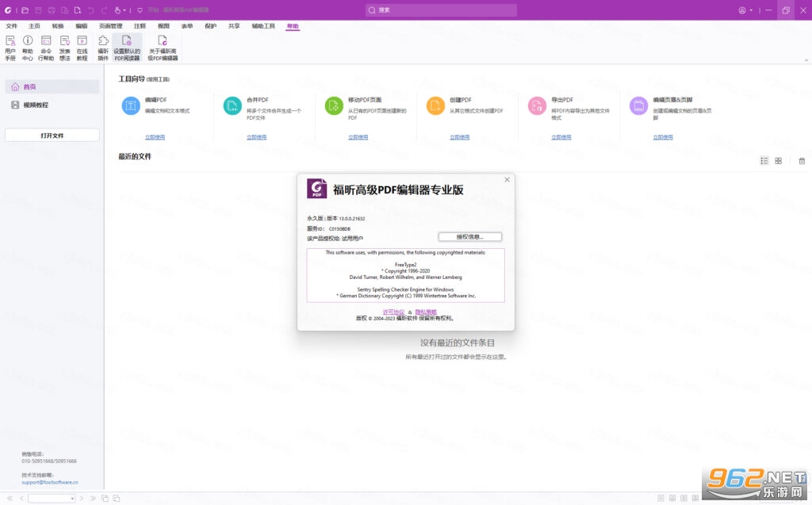Switch to the 编辑 (Edit) ribbon tab
This screenshot has height=505, width=812.
(x=82, y=26)
